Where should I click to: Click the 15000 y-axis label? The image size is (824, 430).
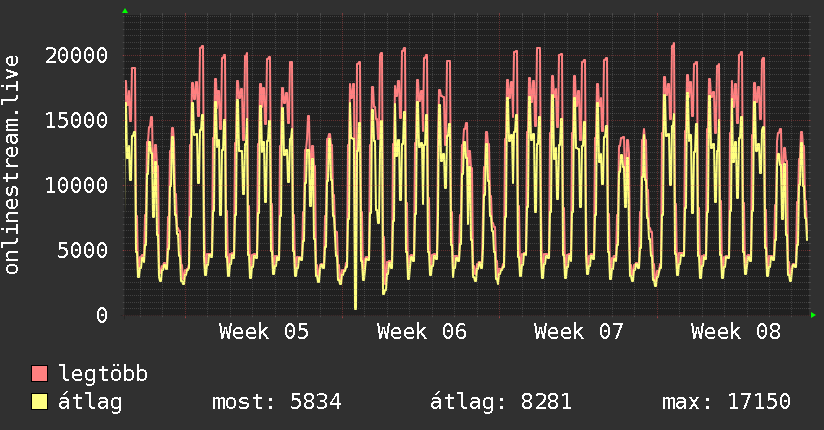tap(76, 120)
